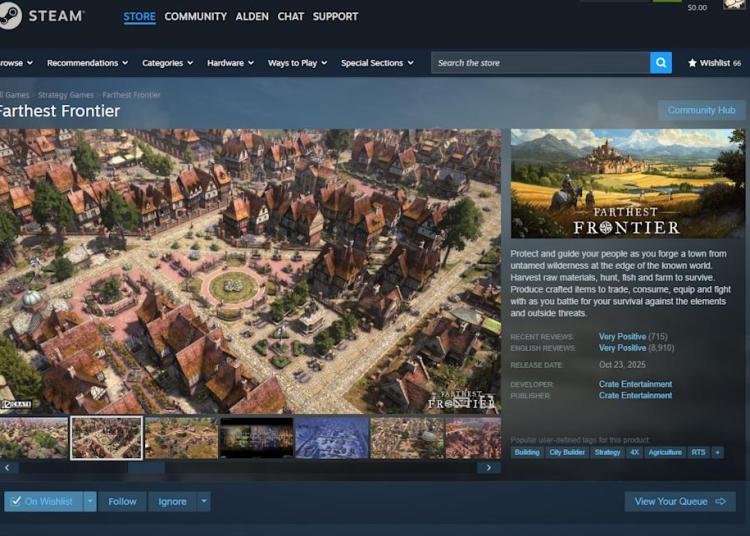Click the Building tag
Viewport: 750px width, 536px height.
527,452
